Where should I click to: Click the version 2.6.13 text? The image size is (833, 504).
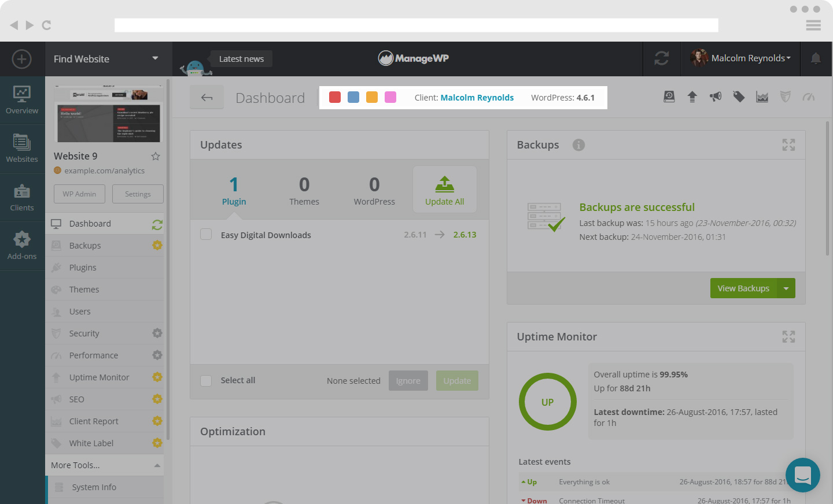coord(465,235)
